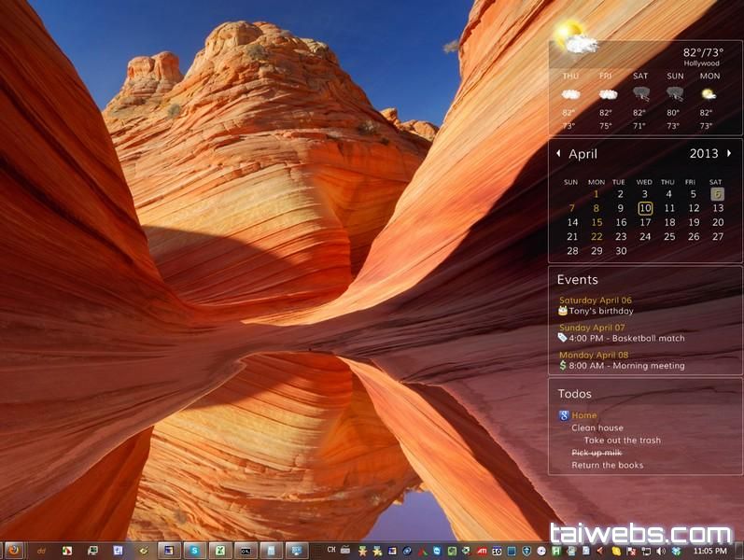
Task: Open Skype from the taskbar
Action: (194, 551)
